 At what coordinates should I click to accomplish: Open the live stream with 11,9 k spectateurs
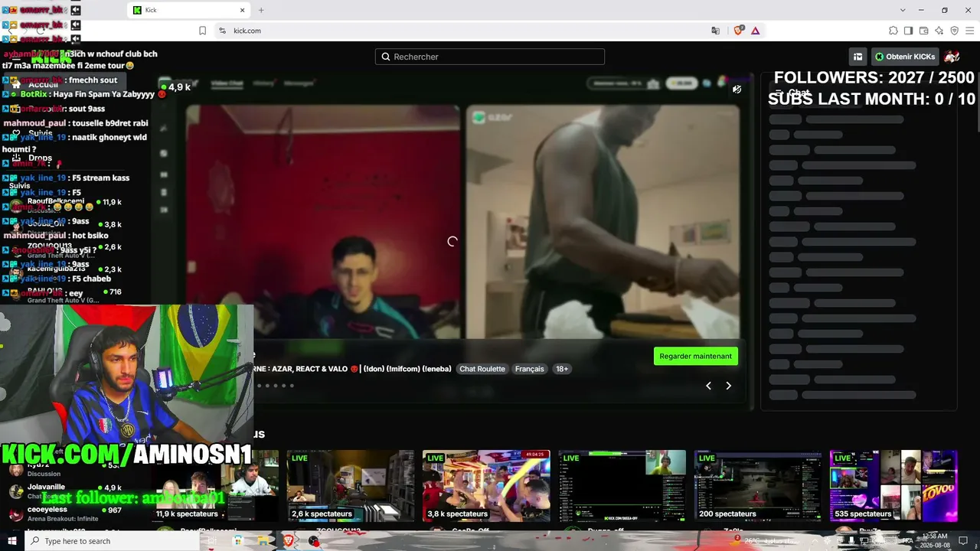(215, 485)
